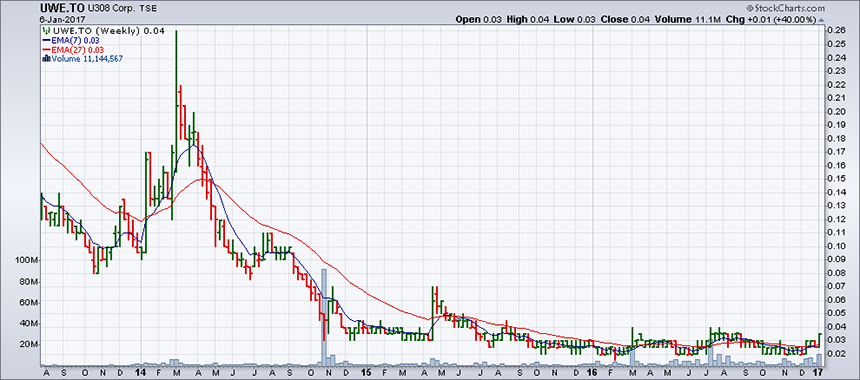Click the 0.17 price axis label
This screenshot has height=380, width=860.
(836, 151)
